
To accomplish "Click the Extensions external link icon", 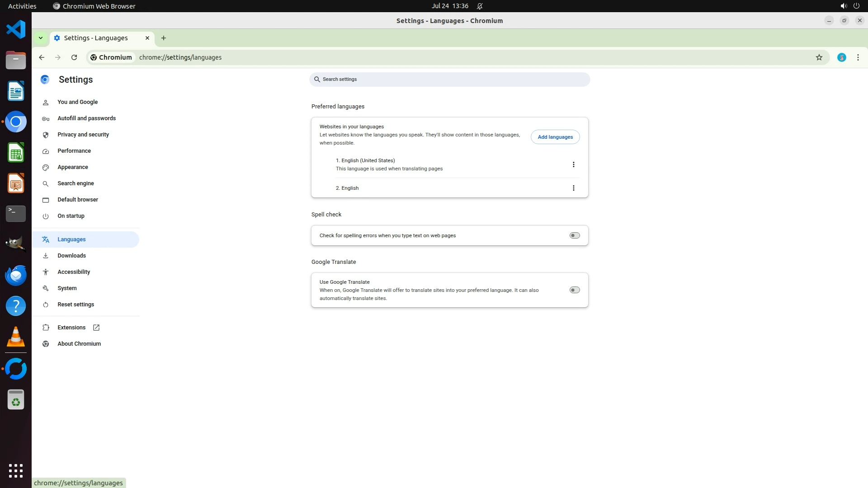I will click(x=96, y=328).
